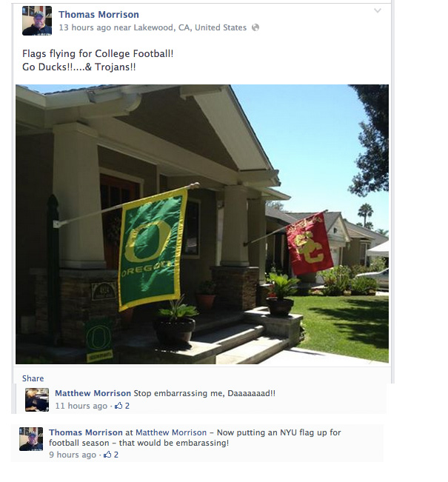The width and height of the screenshot is (448, 482).
Task: Click thumbs-up icon on Thomas's reply
Action: coord(107,455)
